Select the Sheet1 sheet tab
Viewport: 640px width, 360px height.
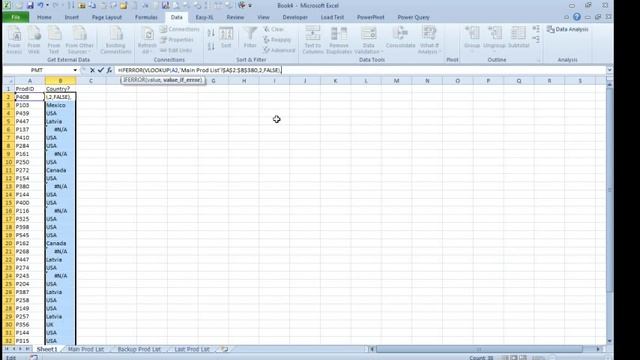click(x=47, y=349)
